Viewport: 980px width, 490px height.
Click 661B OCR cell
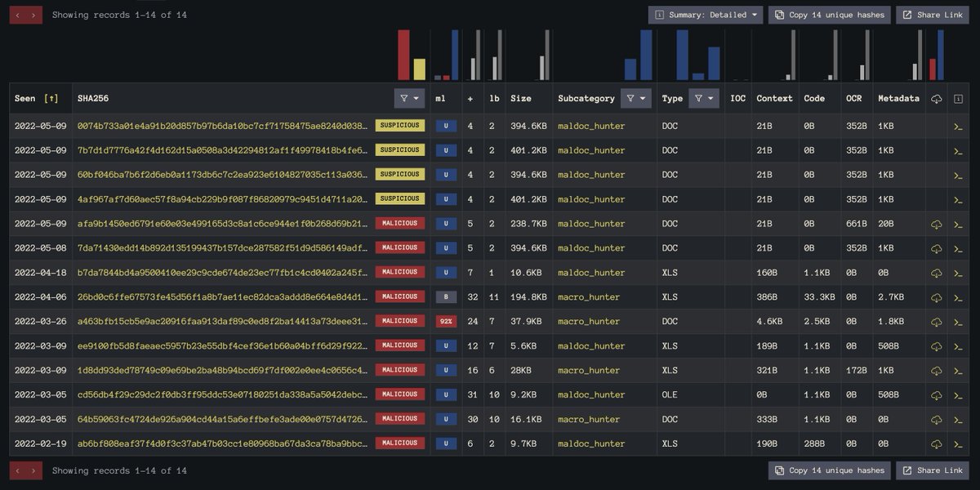pyautogui.click(x=856, y=224)
